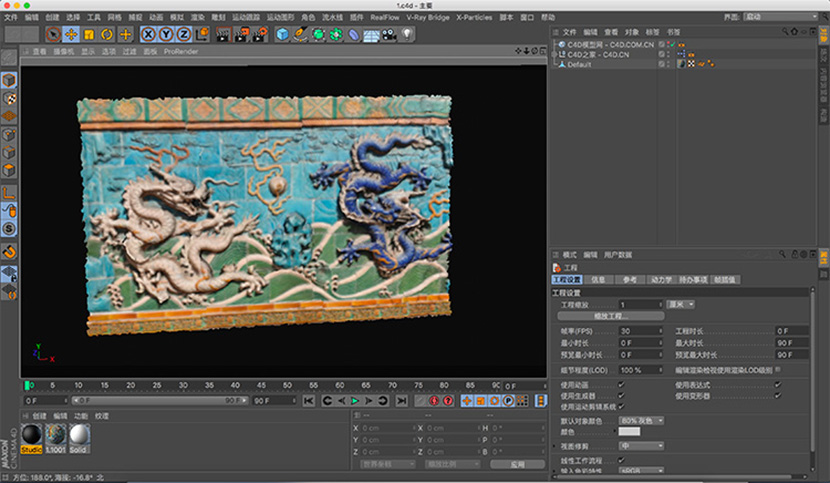Select the Solid material thumbnail
Image resolution: width=830 pixels, height=483 pixels.
(x=78, y=438)
